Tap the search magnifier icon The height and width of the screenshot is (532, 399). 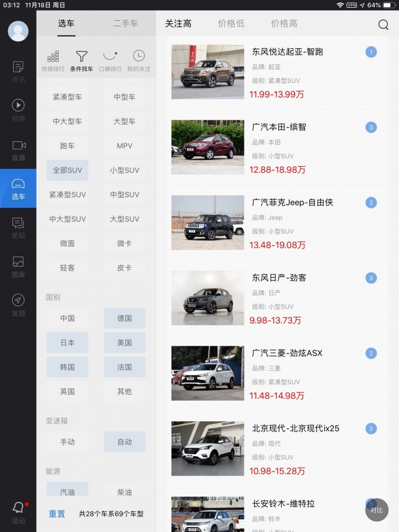click(383, 24)
